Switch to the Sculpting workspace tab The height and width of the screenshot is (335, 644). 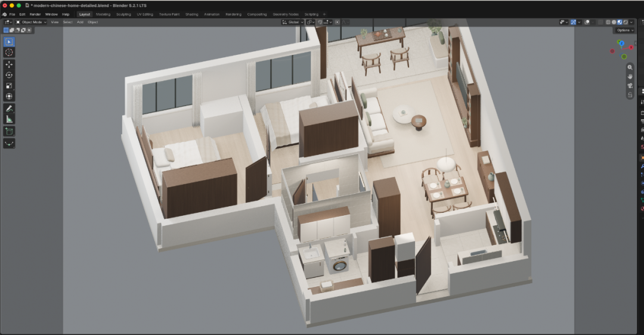tap(123, 14)
